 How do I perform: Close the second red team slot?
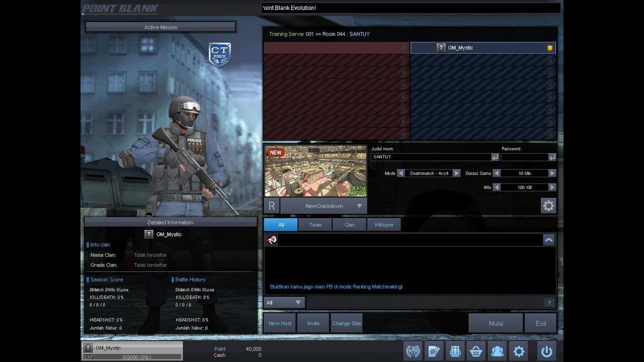(403, 60)
